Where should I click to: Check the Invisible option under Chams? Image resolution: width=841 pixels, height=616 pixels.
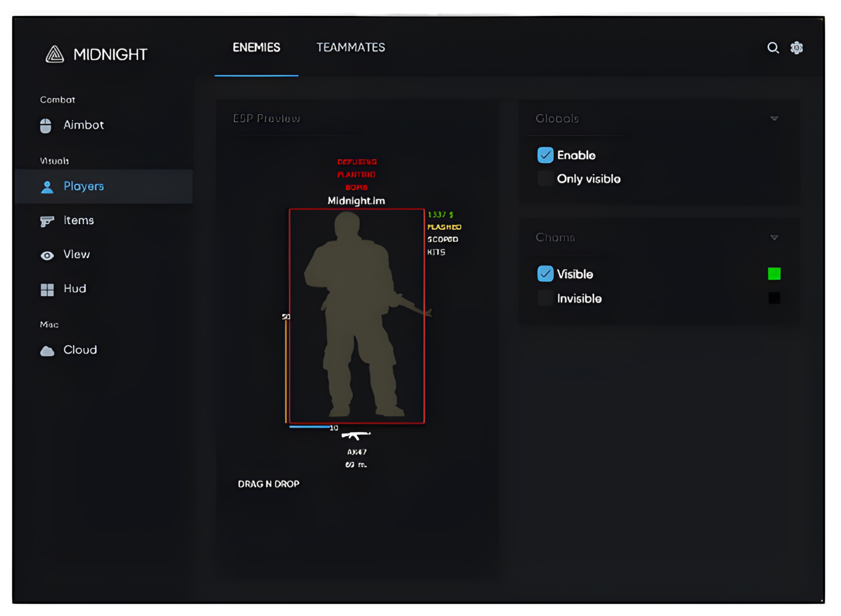[x=545, y=298]
